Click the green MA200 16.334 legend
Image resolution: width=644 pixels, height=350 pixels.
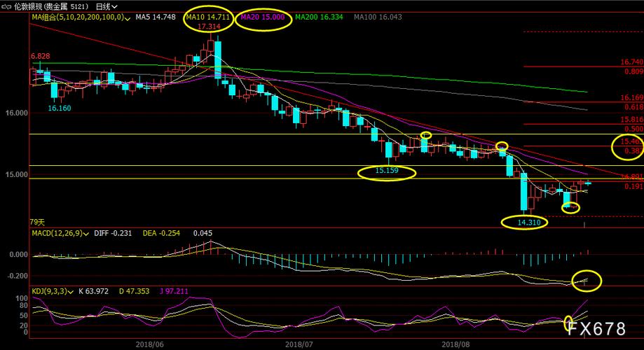[320, 17]
